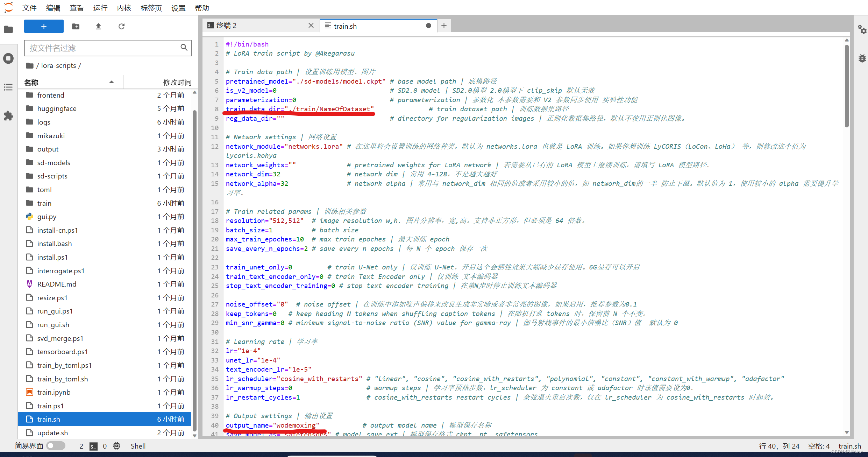Click the new folder icon
Viewport: 868px width, 457px height.
pyautogui.click(x=76, y=26)
